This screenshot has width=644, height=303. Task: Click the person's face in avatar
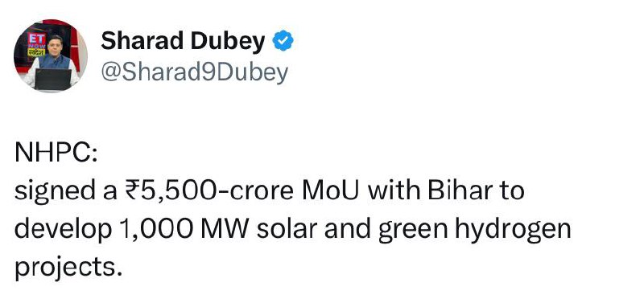click(54, 44)
